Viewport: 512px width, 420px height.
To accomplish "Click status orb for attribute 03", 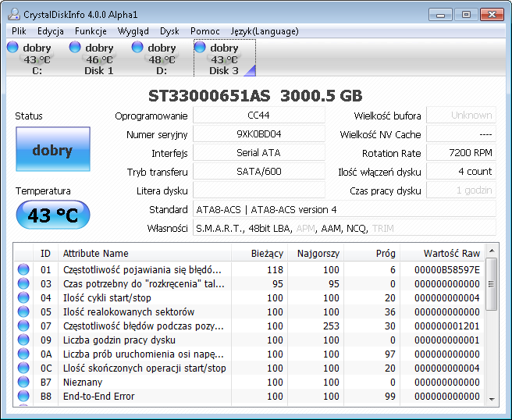I will [23, 283].
